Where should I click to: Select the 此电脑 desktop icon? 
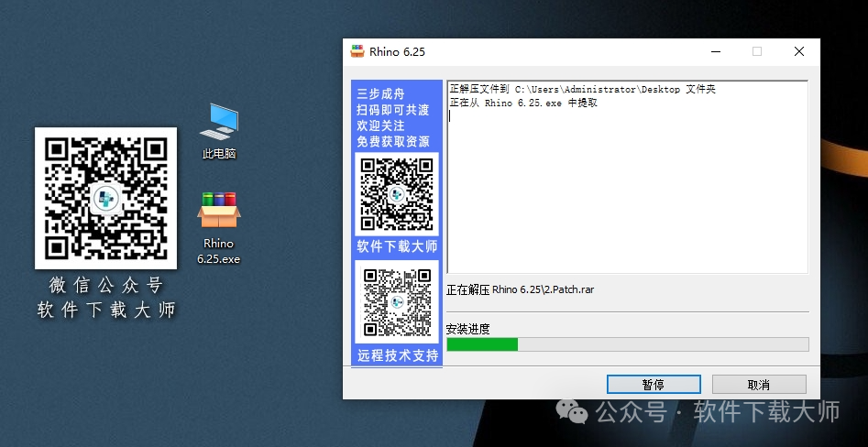[x=219, y=132]
